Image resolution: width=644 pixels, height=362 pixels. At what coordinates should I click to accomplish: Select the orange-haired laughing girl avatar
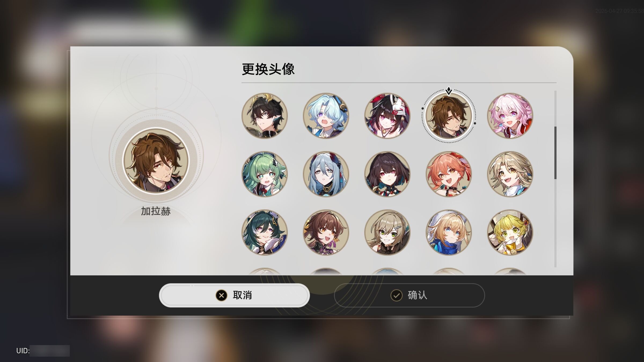pyautogui.click(x=449, y=174)
